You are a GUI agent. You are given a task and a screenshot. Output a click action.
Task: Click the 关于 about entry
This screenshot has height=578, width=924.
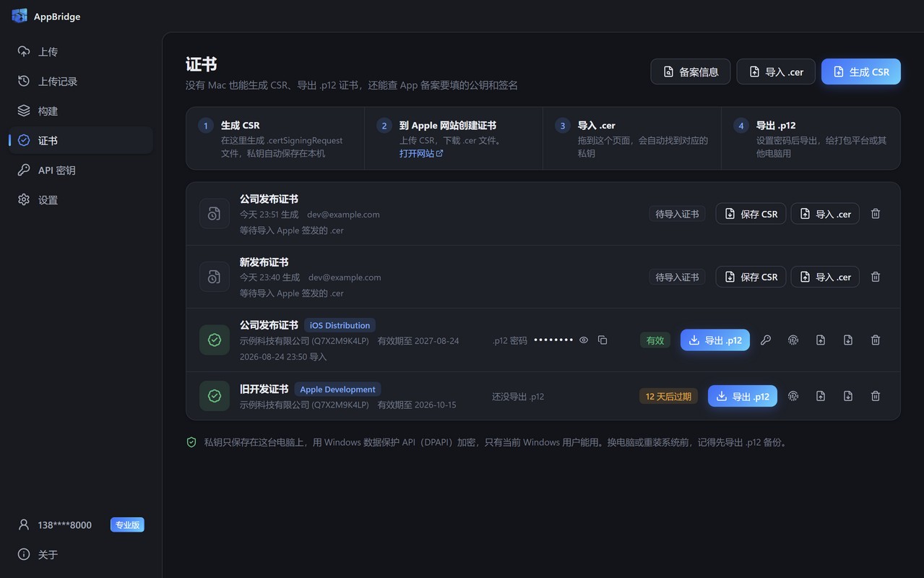coord(81,555)
